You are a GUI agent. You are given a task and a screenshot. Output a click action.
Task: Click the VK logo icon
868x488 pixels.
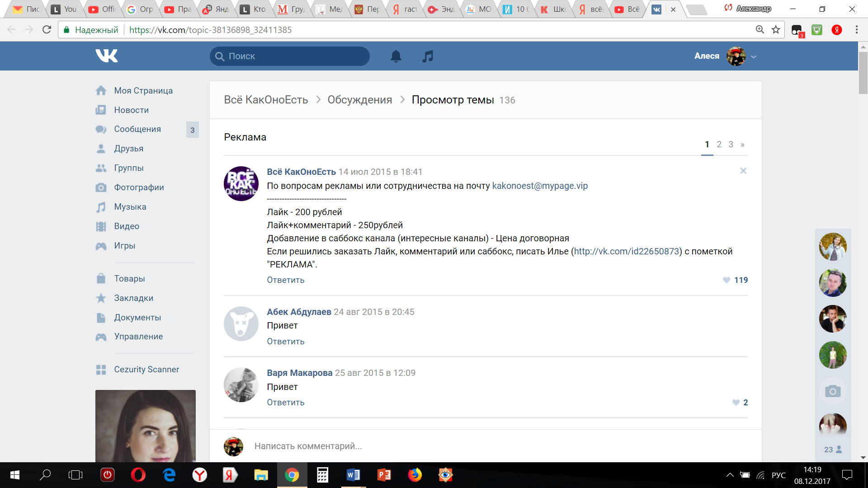pyautogui.click(x=107, y=56)
